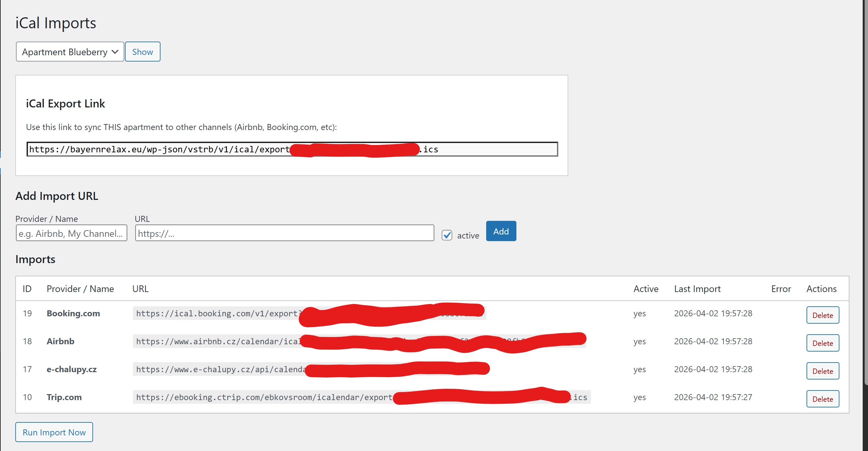868x451 pixels.
Task: Click Run Import Now
Action: coord(54,432)
